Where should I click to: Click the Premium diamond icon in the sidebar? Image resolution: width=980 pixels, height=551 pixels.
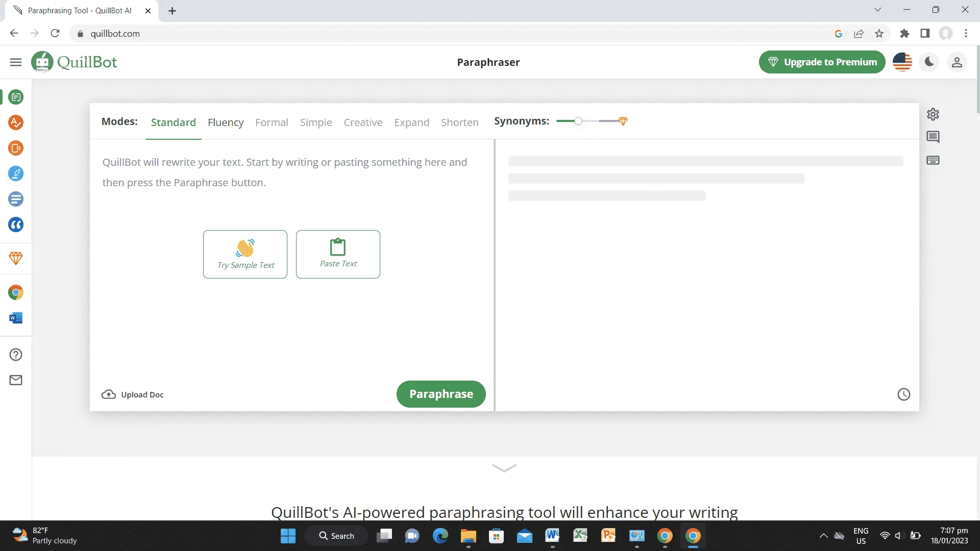pos(16,258)
